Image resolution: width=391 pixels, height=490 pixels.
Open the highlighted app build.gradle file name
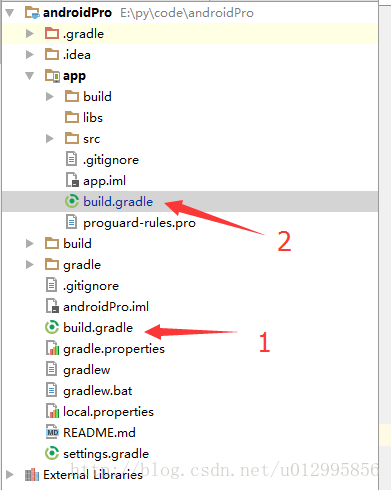[118, 202]
